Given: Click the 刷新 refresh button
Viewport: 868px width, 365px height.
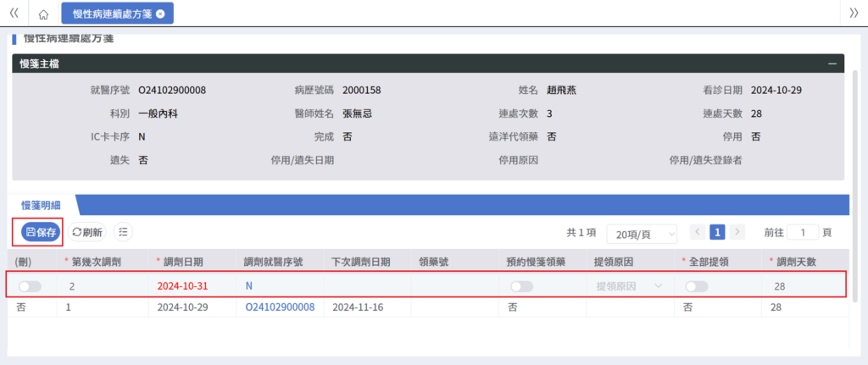Looking at the screenshot, I should (87, 232).
